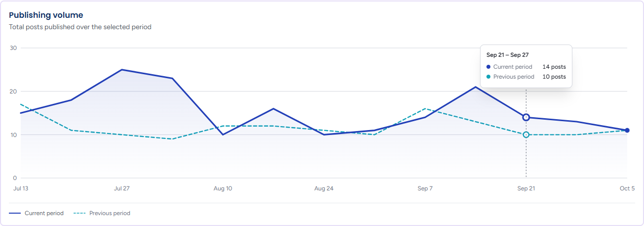Toggle the Current period legend item
Image resolution: width=644 pixels, height=226 pixels.
pos(37,213)
